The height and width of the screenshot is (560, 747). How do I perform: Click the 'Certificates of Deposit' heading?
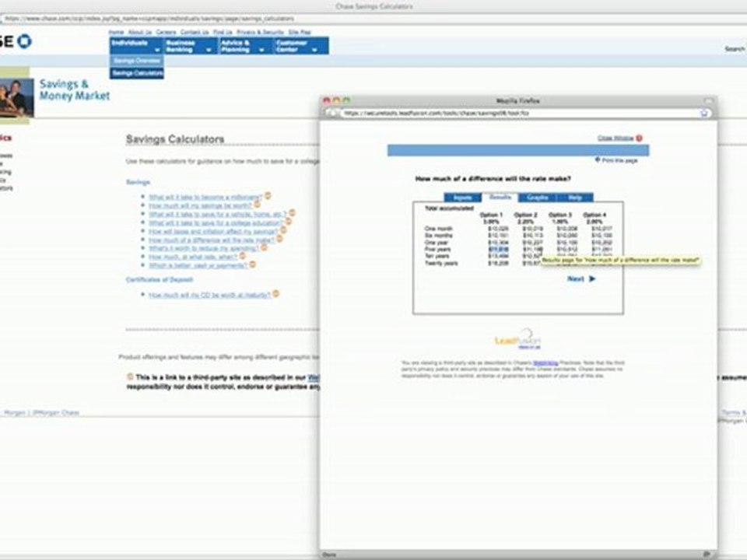point(159,279)
